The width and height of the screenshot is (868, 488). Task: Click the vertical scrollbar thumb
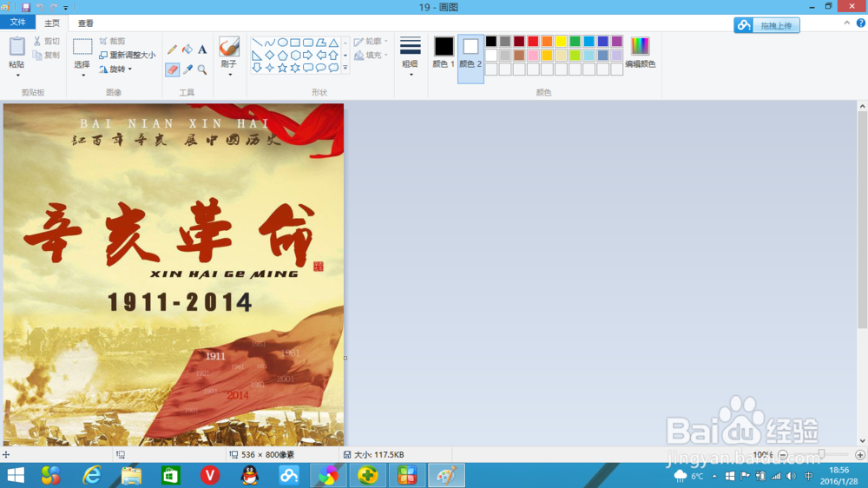point(863,220)
